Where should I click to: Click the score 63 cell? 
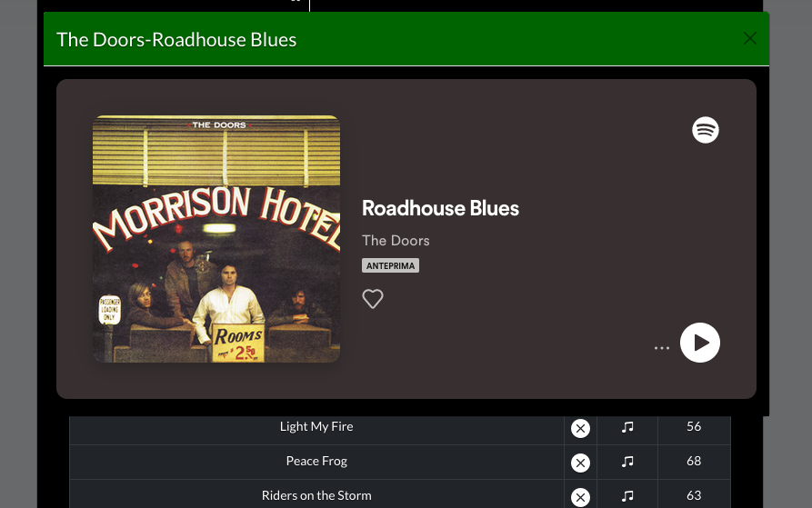pos(694,494)
